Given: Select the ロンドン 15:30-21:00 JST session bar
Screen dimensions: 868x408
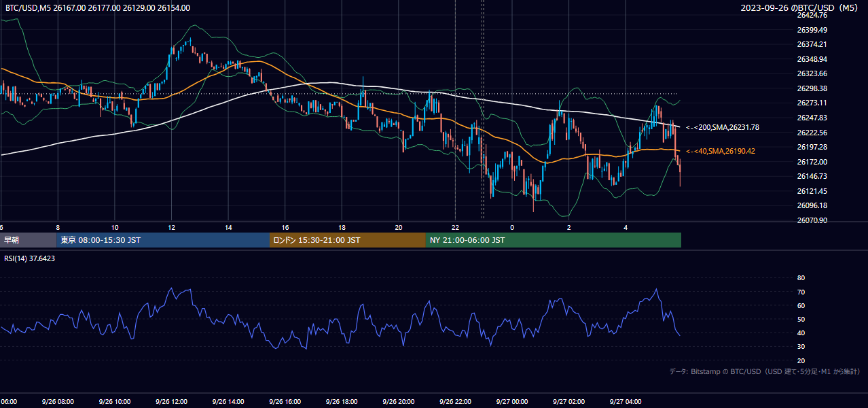Looking at the screenshot, I should pos(348,240).
